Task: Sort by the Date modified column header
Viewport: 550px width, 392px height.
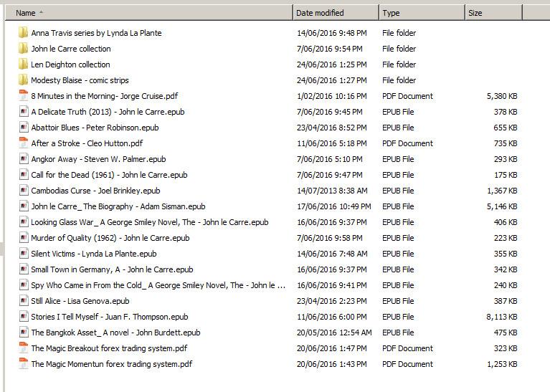Action: click(x=336, y=13)
